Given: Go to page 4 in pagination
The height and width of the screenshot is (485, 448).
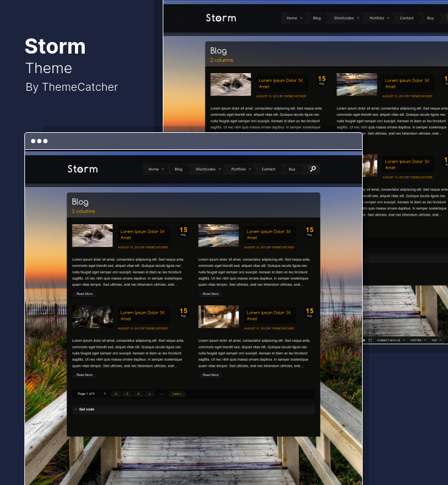Looking at the screenshot, I should click(x=138, y=394).
